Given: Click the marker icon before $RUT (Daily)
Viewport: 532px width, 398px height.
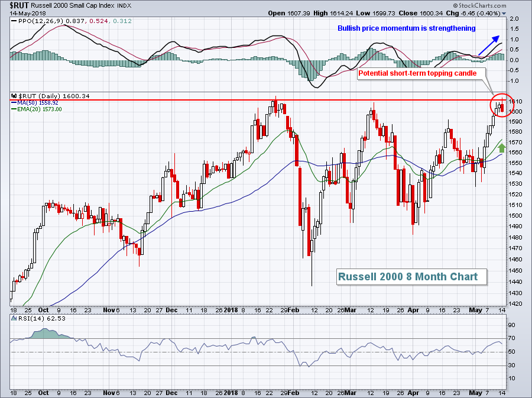Looking at the screenshot, I should (x=12, y=96).
